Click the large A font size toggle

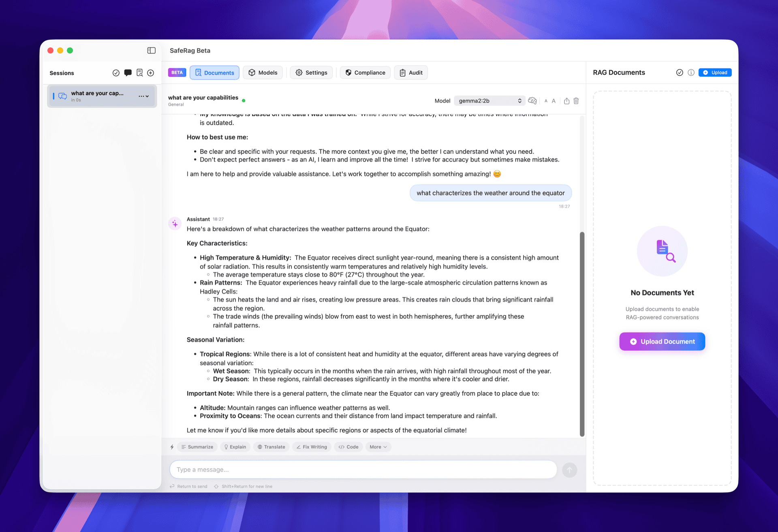pos(554,101)
